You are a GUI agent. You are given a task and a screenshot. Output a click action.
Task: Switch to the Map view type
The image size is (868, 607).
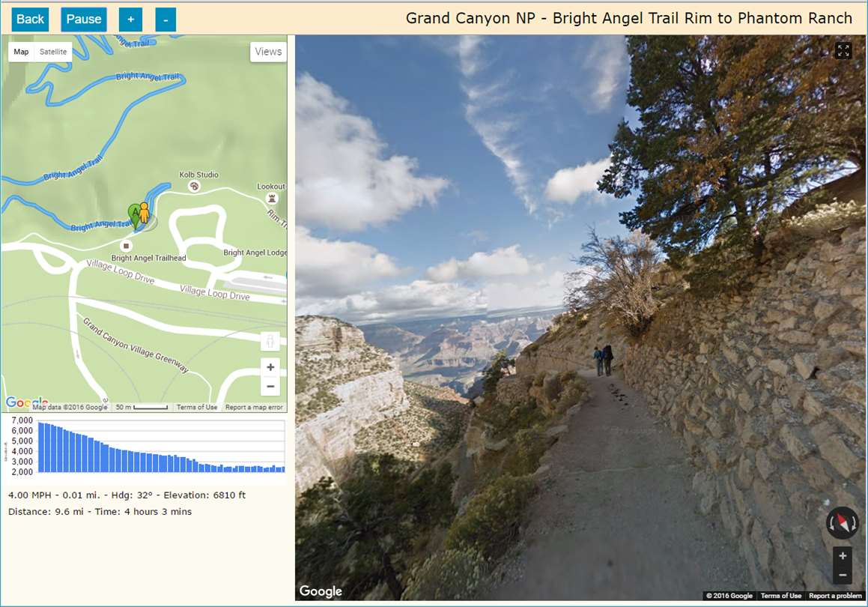[x=21, y=52]
